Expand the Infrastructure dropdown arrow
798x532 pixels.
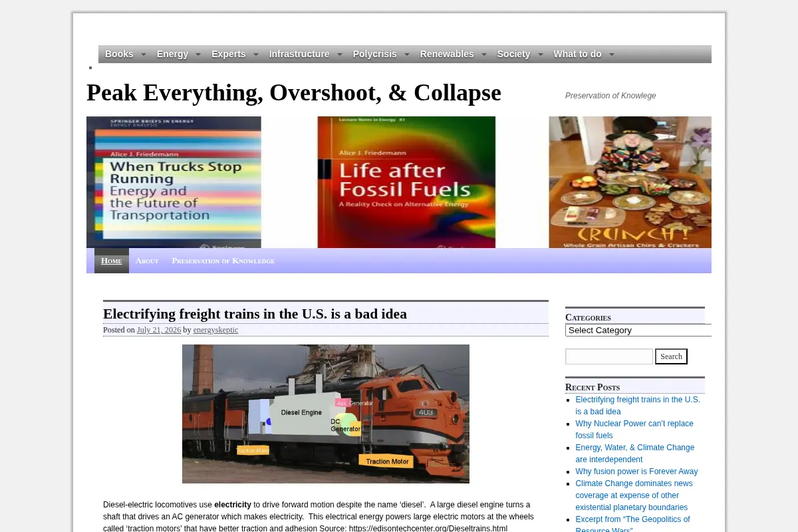pos(339,55)
